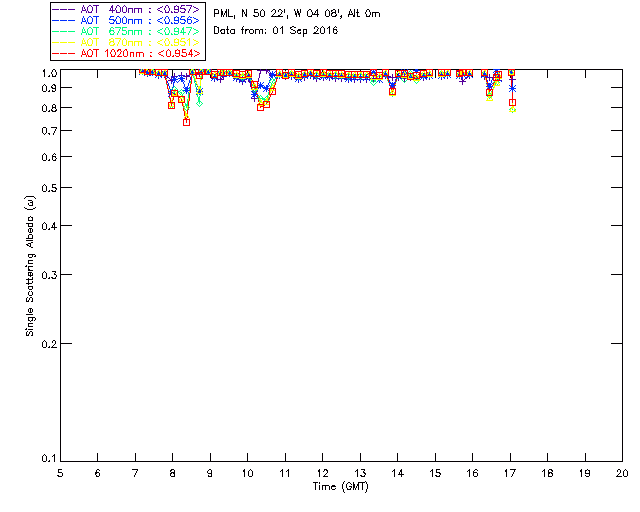Click the 0.3 y-axis tick label
Screen dimensions: 640x512
(x=49, y=275)
